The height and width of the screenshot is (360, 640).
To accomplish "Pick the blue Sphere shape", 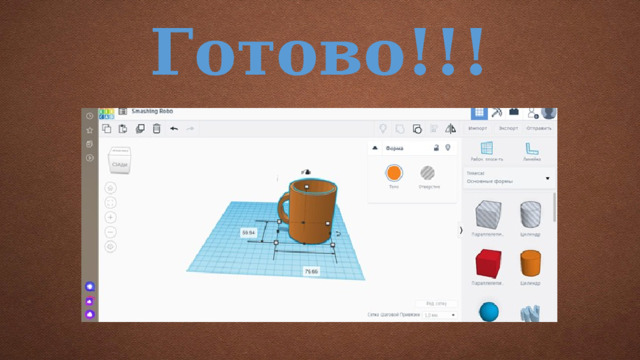I will pyautogui.click(x=489, y=312).
